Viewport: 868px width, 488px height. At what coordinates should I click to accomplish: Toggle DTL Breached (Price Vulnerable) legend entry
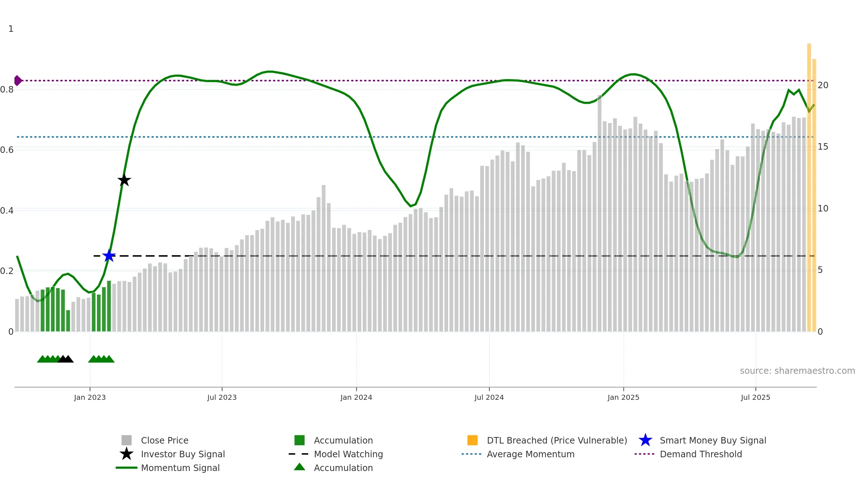click(x=557, y=440)
